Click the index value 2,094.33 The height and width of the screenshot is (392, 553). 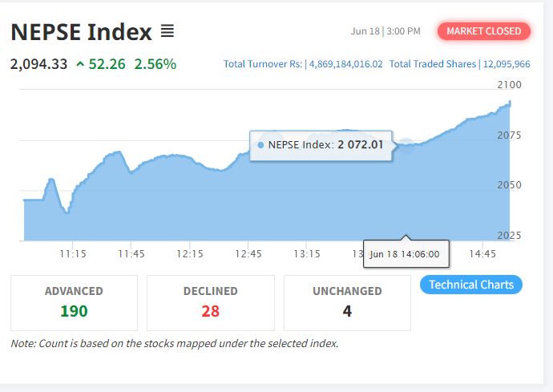pos(38,64)
